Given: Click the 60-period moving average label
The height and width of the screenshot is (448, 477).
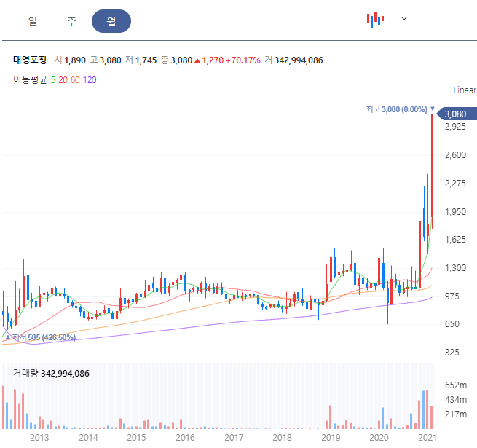Looking at the screenshot, I should pos(75,80).
